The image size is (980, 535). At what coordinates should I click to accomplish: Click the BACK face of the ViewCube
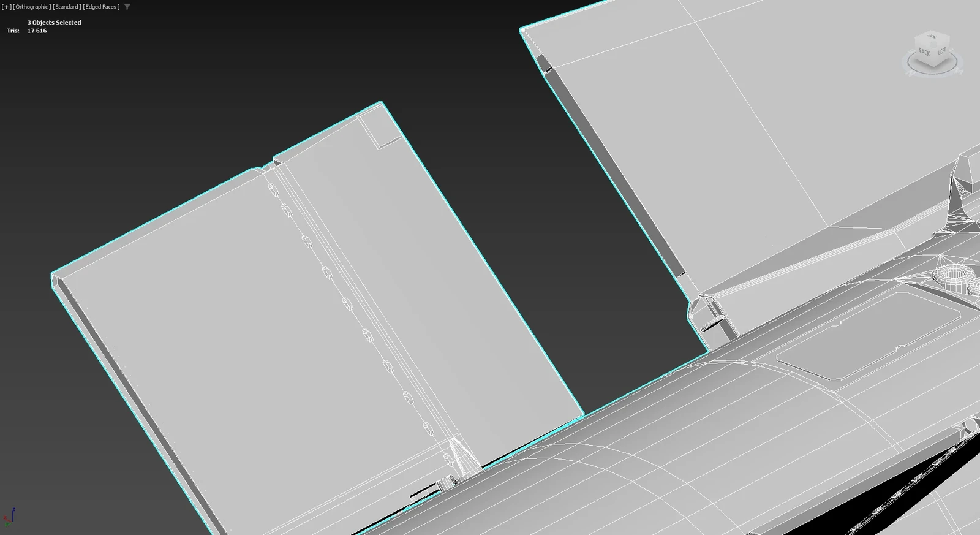click(924, 52)
